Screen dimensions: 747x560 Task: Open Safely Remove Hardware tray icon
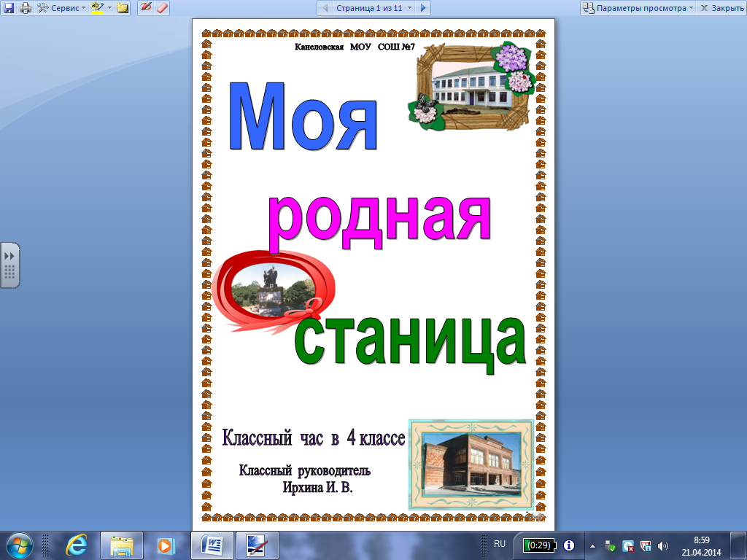610,546
